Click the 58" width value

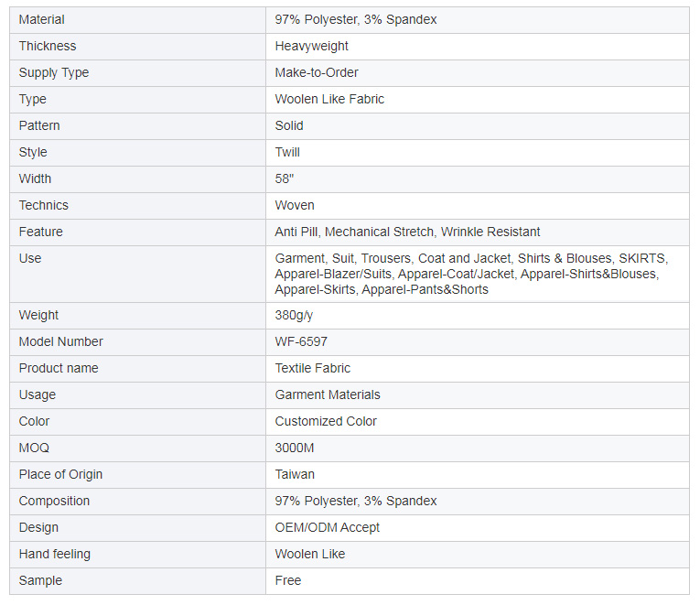pyautogui.click(x=285, y=178)
